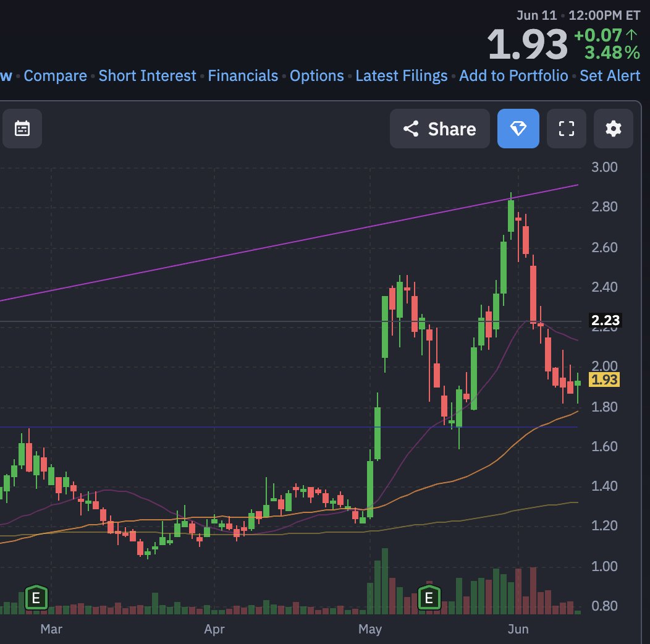Click the 1.60 price axis label
Viewport: 650px width, 644px height.
click(x=604, y=446)
